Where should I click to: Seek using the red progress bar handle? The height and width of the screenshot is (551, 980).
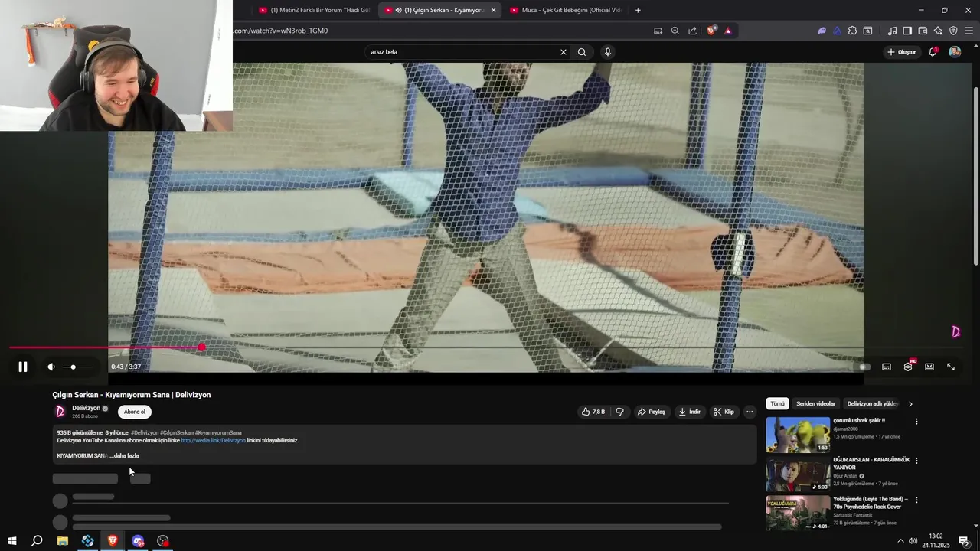pos(201,347)
